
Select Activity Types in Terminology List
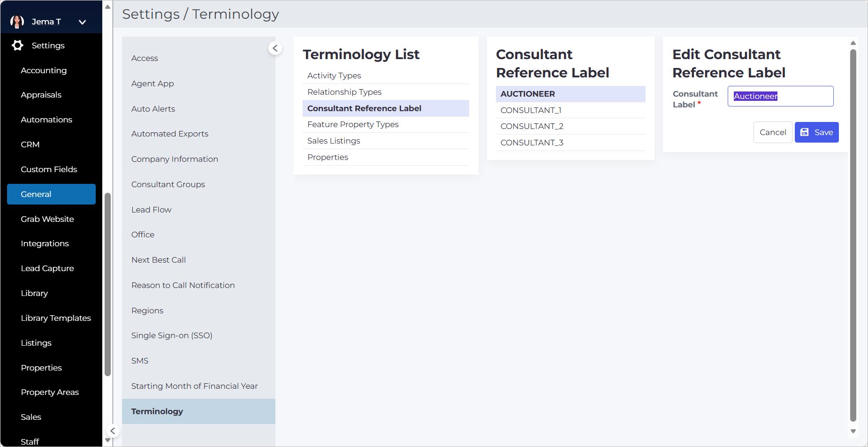tap(386, 76)
